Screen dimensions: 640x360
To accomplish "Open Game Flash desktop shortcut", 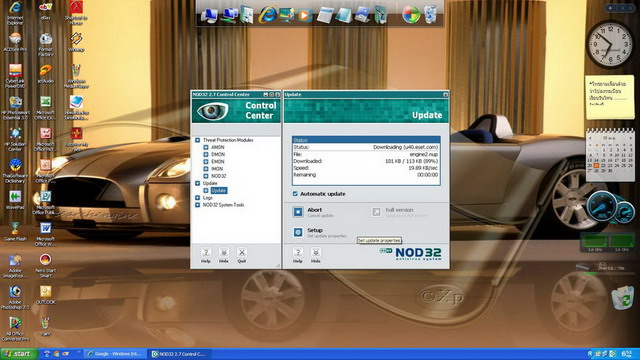I will [x=15, y=231].
